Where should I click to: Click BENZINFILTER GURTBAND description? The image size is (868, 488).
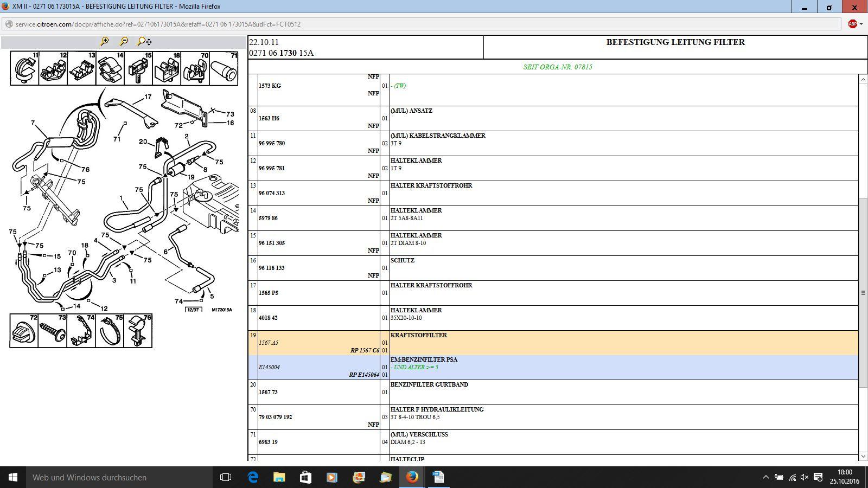[x=429, y=384]
